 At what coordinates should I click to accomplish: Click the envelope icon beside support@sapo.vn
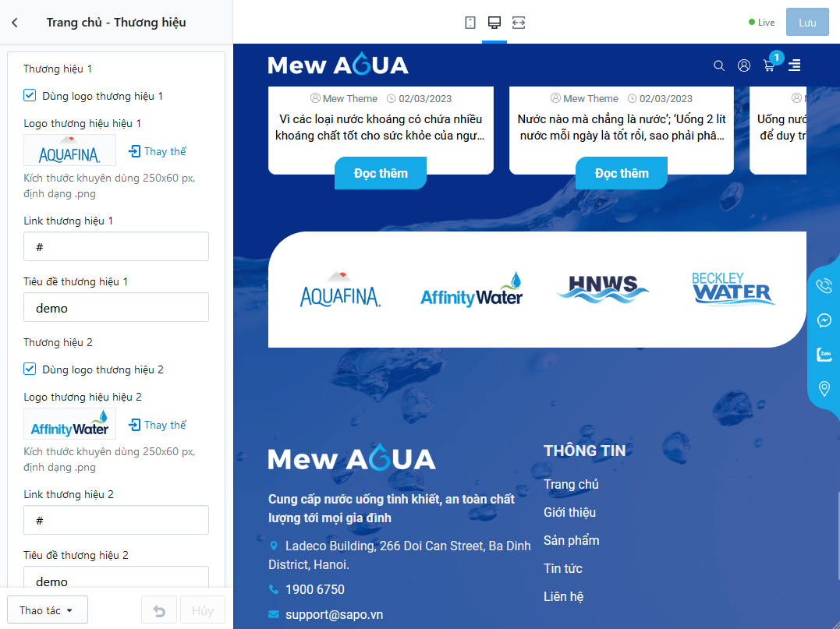pos(274,614)
